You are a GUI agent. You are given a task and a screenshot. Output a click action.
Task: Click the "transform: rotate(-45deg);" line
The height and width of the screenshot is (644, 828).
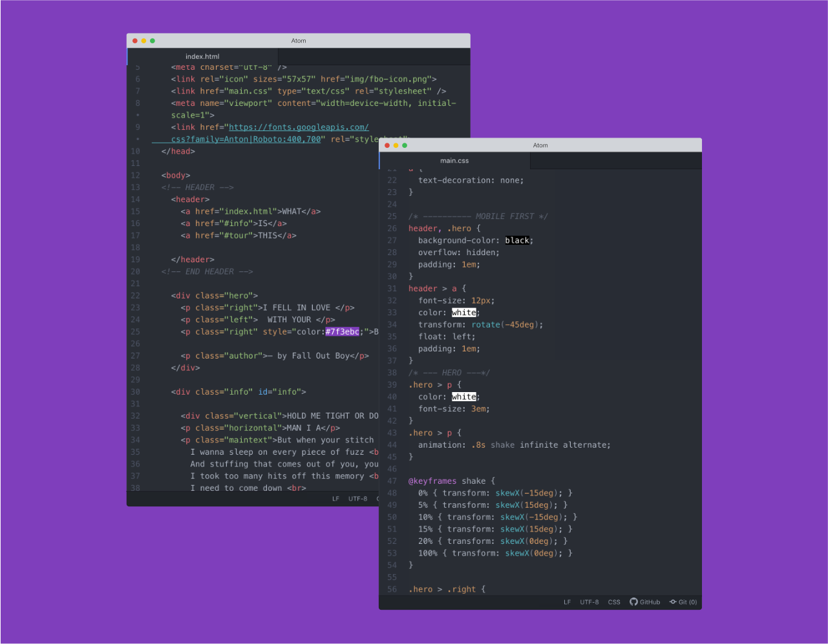pyautogui.click(x=481, y=325)
